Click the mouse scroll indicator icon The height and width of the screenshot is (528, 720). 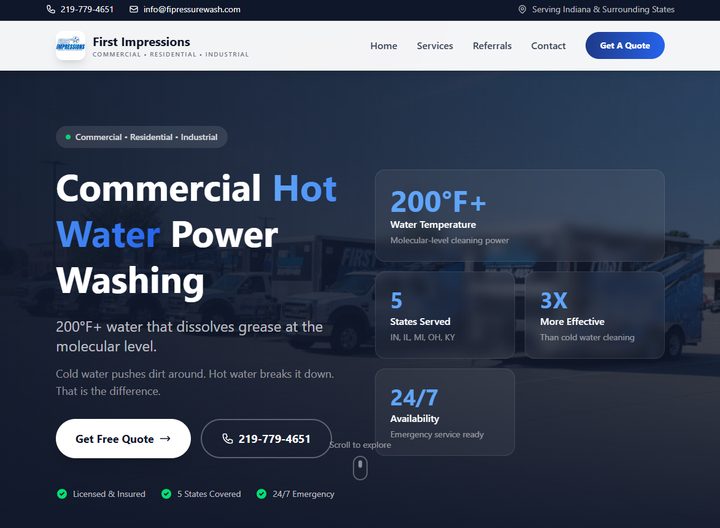pos(360,467)
